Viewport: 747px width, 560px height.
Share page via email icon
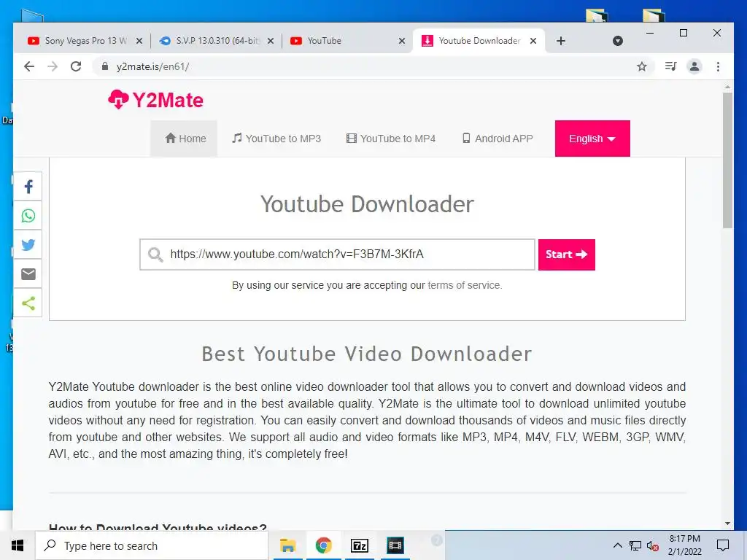(28, 274)
